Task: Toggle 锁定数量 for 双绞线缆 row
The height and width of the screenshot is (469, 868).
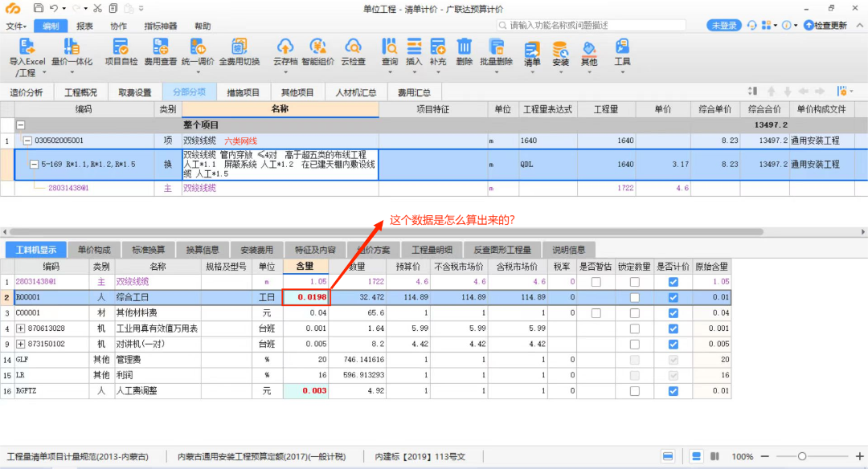Action: point(634,282)
